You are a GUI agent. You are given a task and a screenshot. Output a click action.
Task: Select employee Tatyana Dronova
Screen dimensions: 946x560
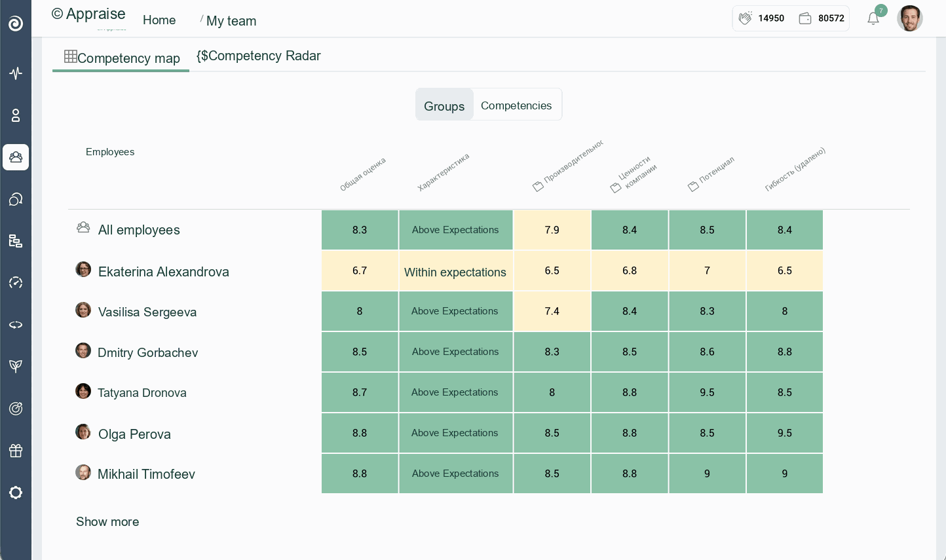click(142, 393)
